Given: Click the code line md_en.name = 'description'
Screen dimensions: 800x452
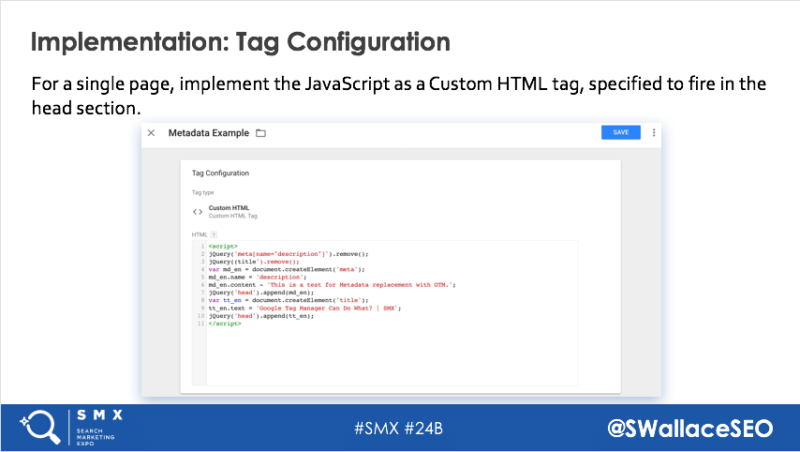Looking at the screenshot, I should coord(258,277).
